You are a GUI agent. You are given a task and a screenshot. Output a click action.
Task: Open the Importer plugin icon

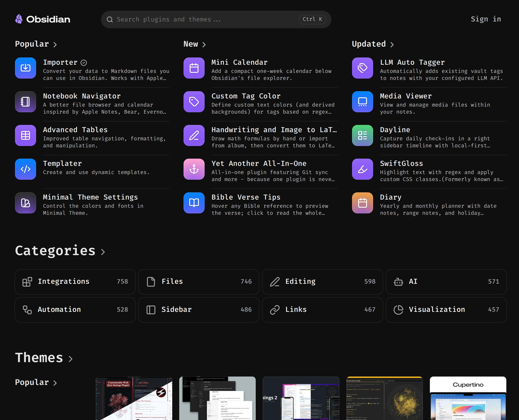click(25, 68)
